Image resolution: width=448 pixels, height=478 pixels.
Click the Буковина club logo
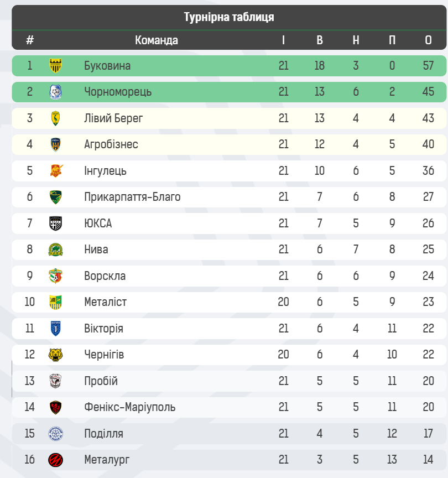[x=55, y=66]
